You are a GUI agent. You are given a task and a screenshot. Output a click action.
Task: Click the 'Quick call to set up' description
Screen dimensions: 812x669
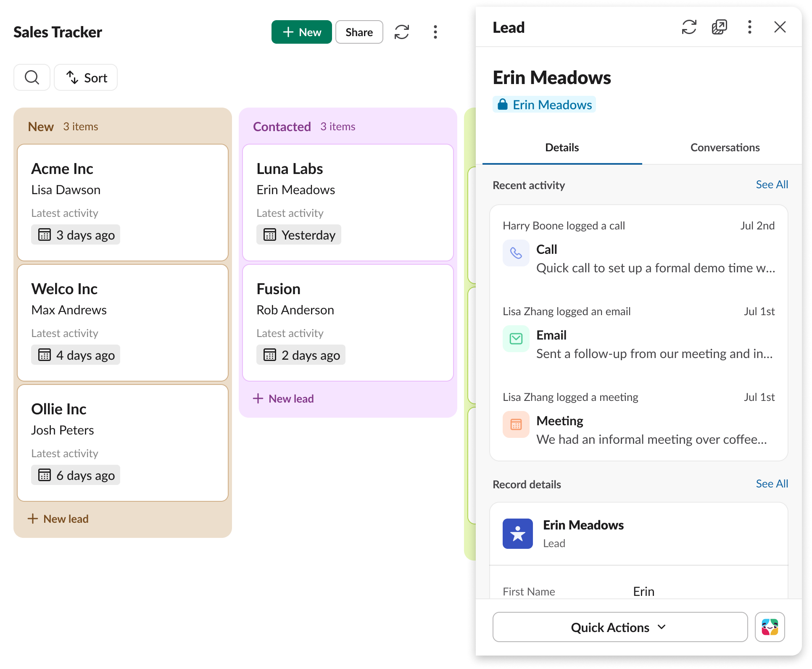[656, 268]
